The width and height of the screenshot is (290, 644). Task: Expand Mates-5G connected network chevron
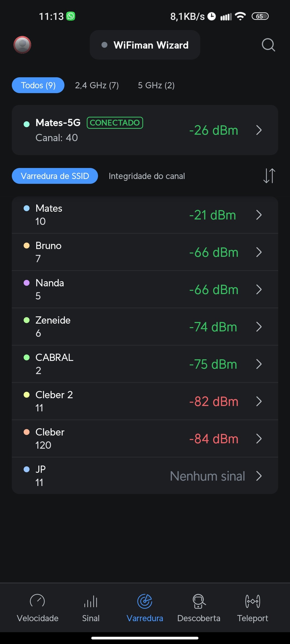point(259,130)
